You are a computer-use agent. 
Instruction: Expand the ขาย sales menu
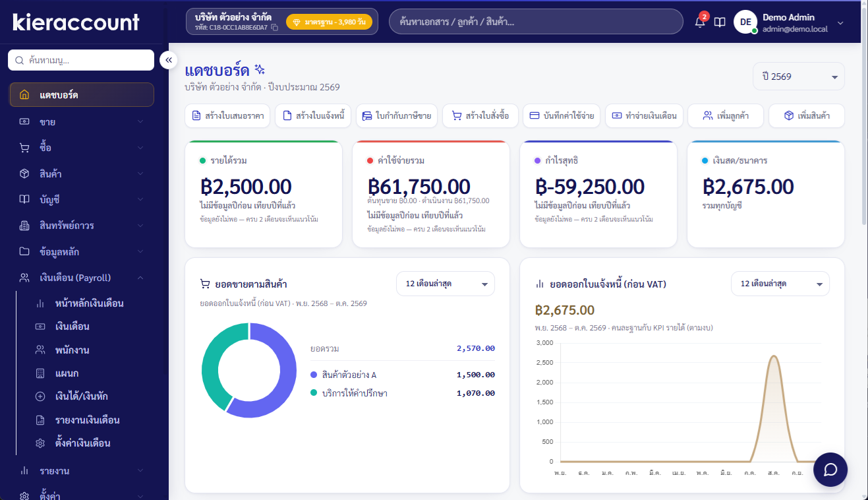pos(82,122)
